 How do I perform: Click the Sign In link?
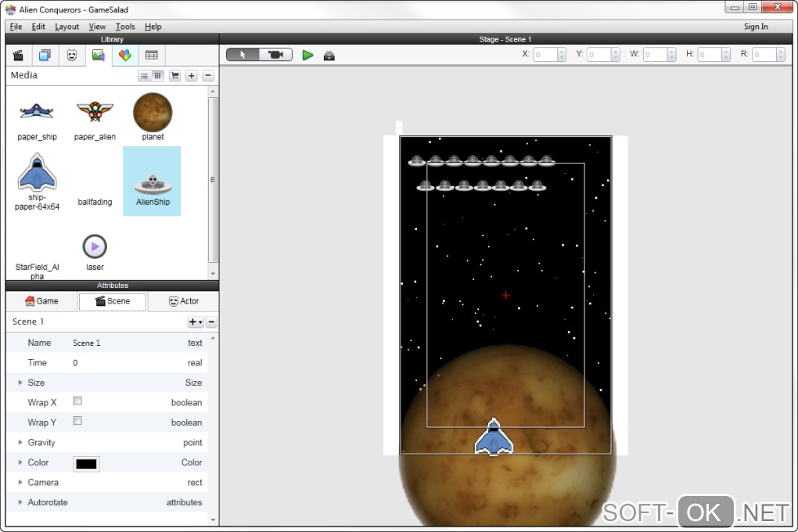756,27
